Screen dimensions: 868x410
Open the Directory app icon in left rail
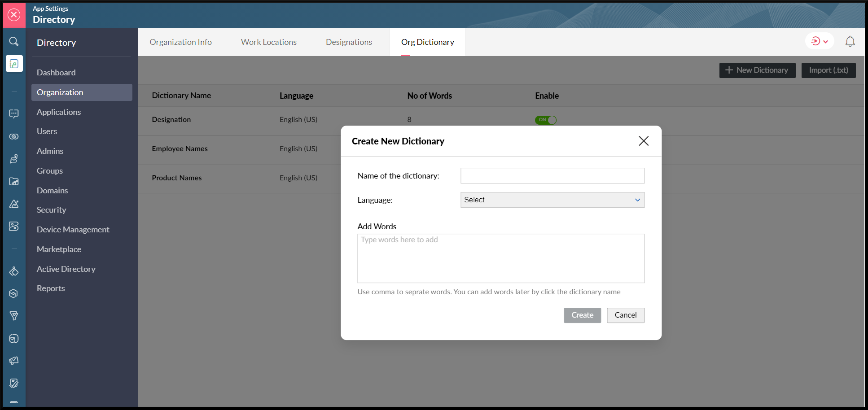click(x=14, y=64)
